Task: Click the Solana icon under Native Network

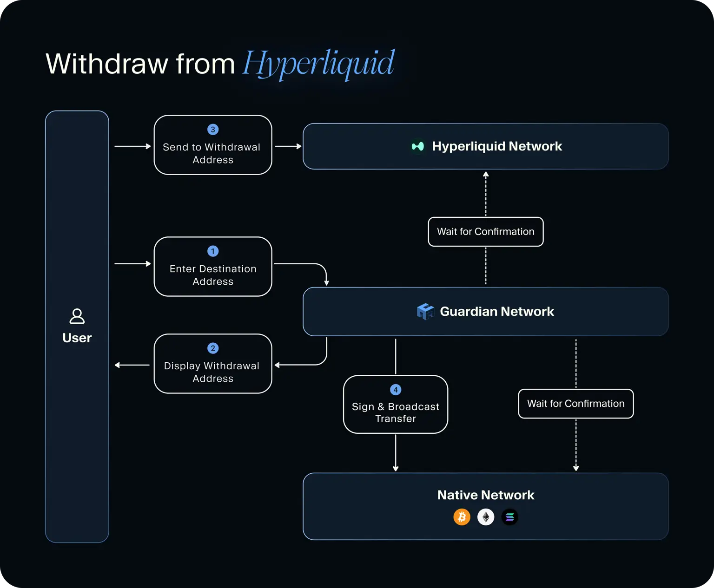Action: [x=510, y=517]
